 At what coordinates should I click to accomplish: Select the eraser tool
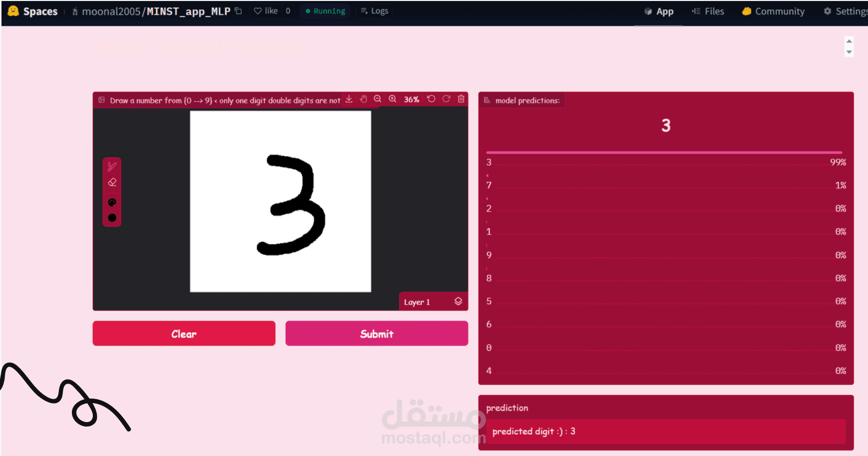point(112,182)
